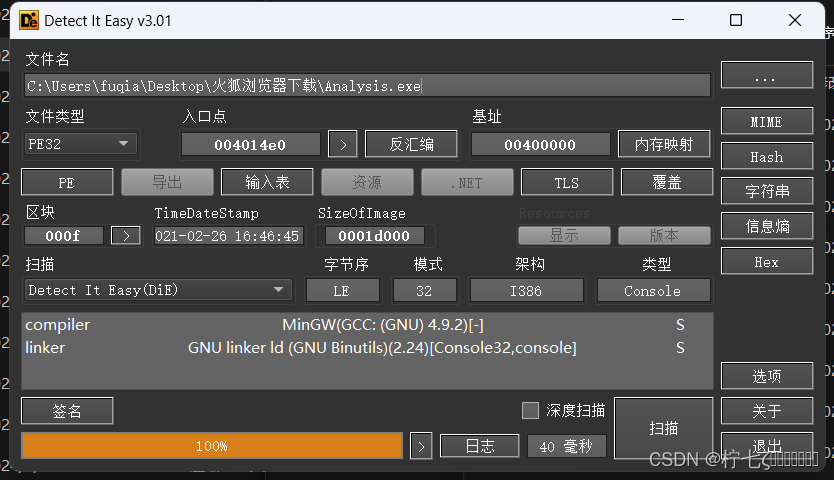Open the Hex viewer
This screenshot has width=834, height=480.
click(766, 261)
